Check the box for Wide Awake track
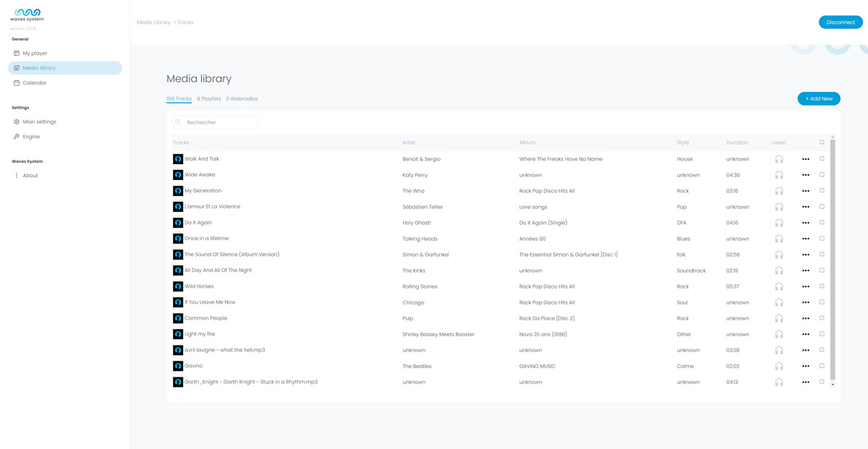The height and width of the screenshot is (449, 868). [x=822, y=175]
